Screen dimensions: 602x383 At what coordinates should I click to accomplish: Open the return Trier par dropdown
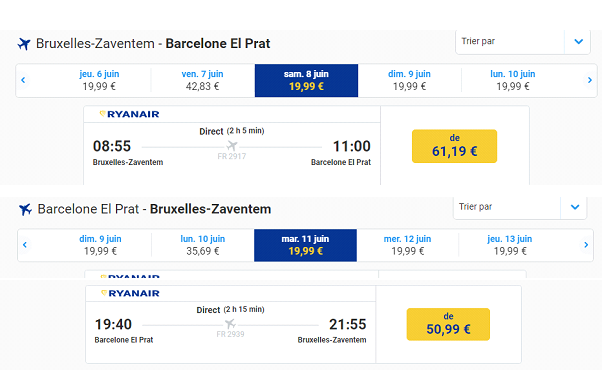[x=520, y=207]
